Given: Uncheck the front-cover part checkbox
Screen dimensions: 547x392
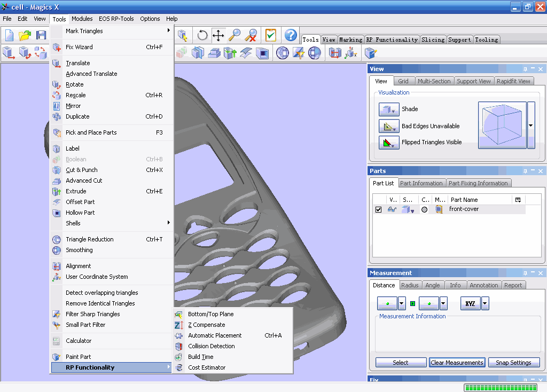Looking at the screenshot, I should [x=379, y=209].
